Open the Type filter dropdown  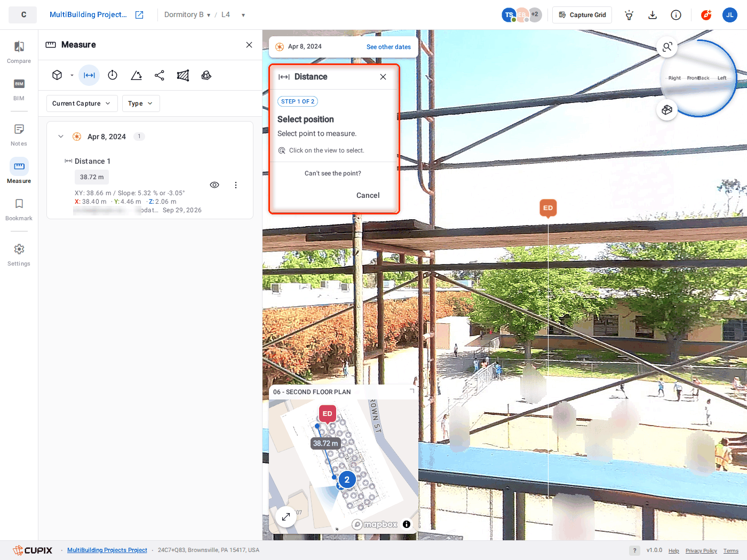tap(141, 103)
